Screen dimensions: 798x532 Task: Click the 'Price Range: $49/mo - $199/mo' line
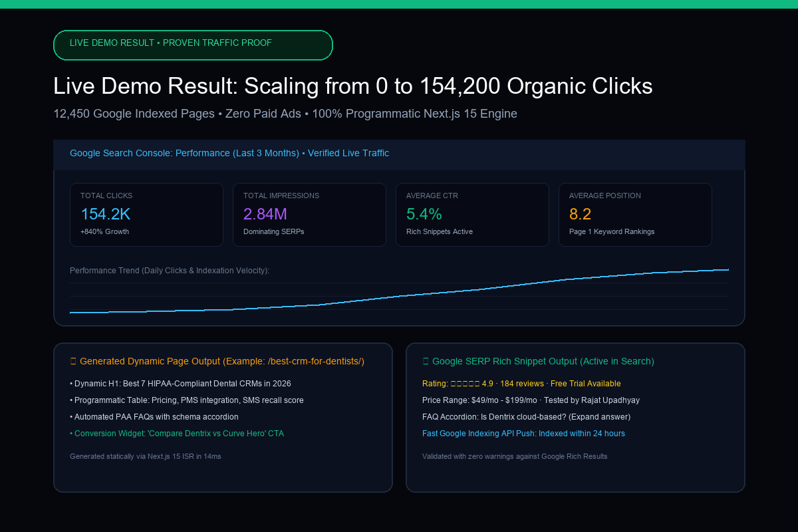pyautogui.click(x=531, y=400)
